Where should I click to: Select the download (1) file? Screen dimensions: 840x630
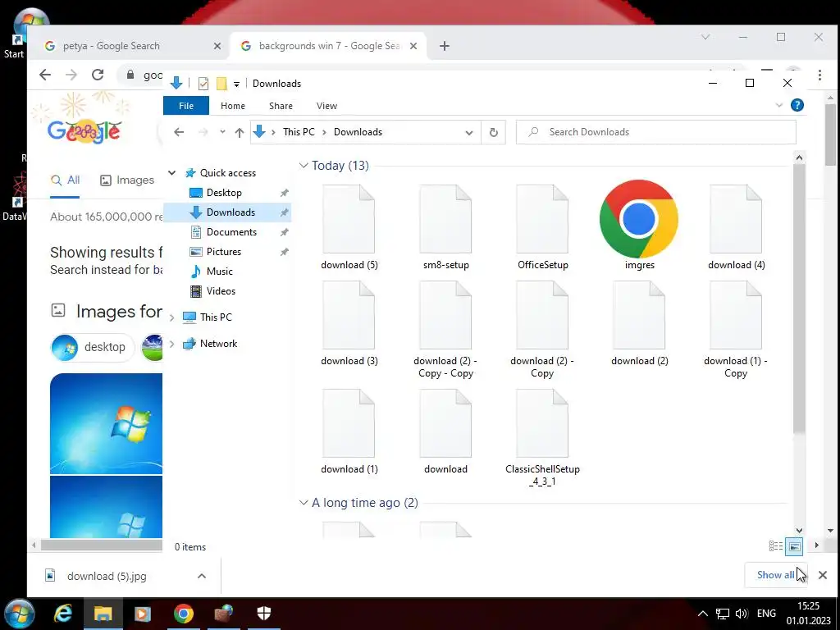click(349, 431)
